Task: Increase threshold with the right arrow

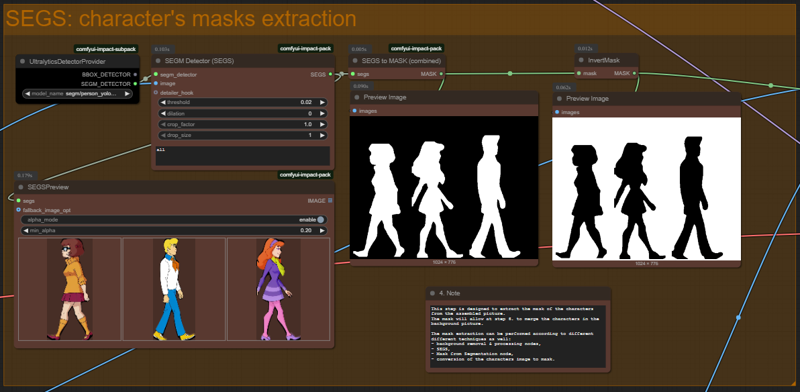Action: click(322, 102)
